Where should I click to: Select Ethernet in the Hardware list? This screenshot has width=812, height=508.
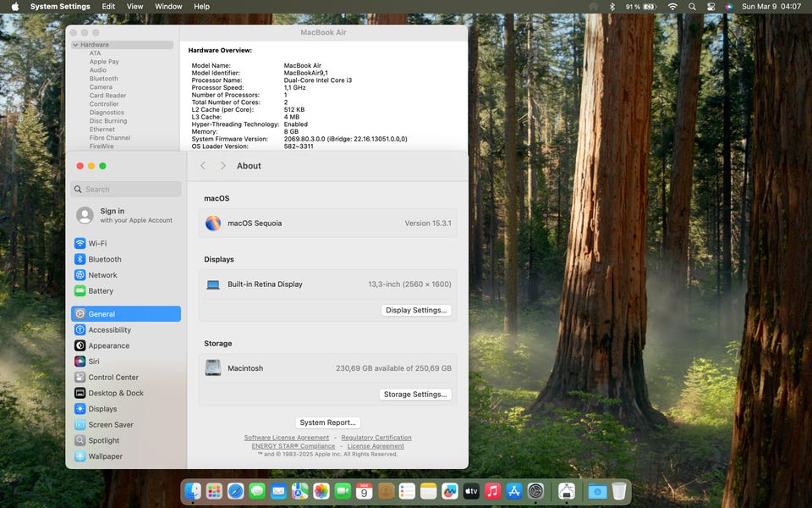click(x=101, y=130)
